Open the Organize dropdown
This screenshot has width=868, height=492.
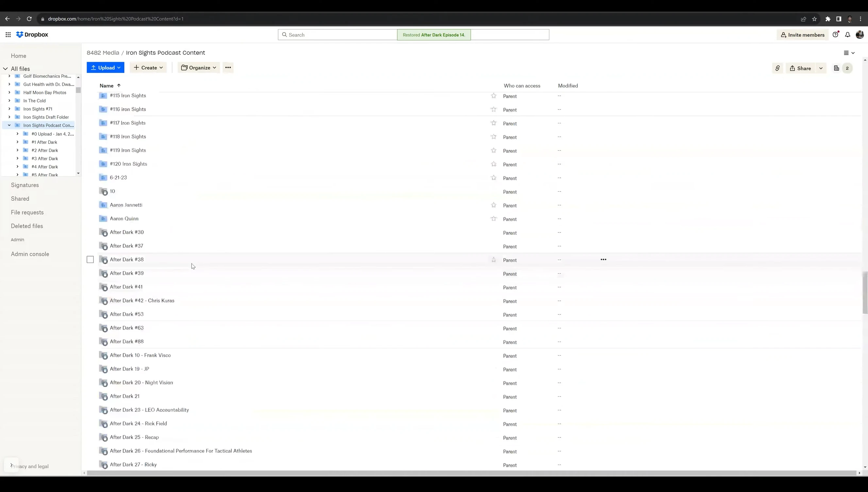point(199,68)
